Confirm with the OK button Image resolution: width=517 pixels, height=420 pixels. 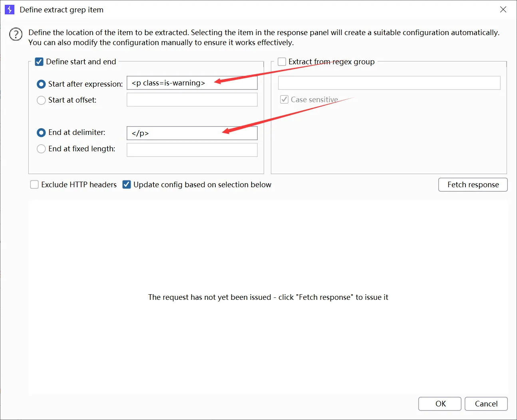pos(440,404)
